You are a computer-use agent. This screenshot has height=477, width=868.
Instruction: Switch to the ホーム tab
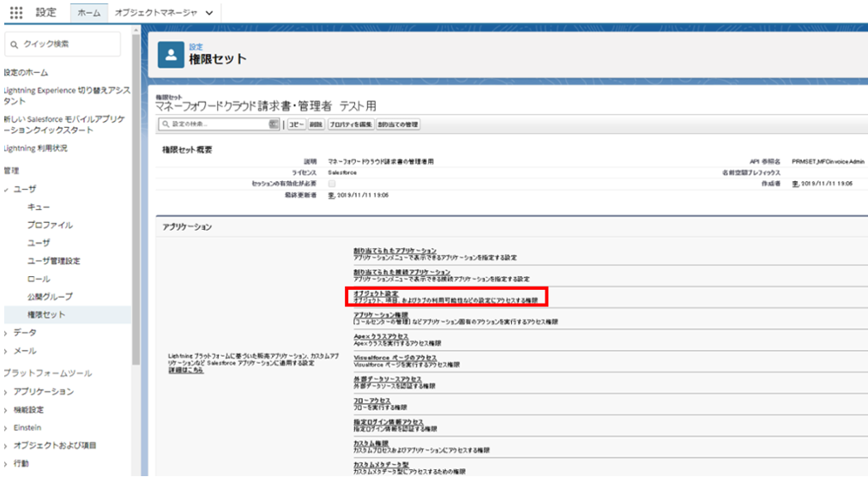88,13
